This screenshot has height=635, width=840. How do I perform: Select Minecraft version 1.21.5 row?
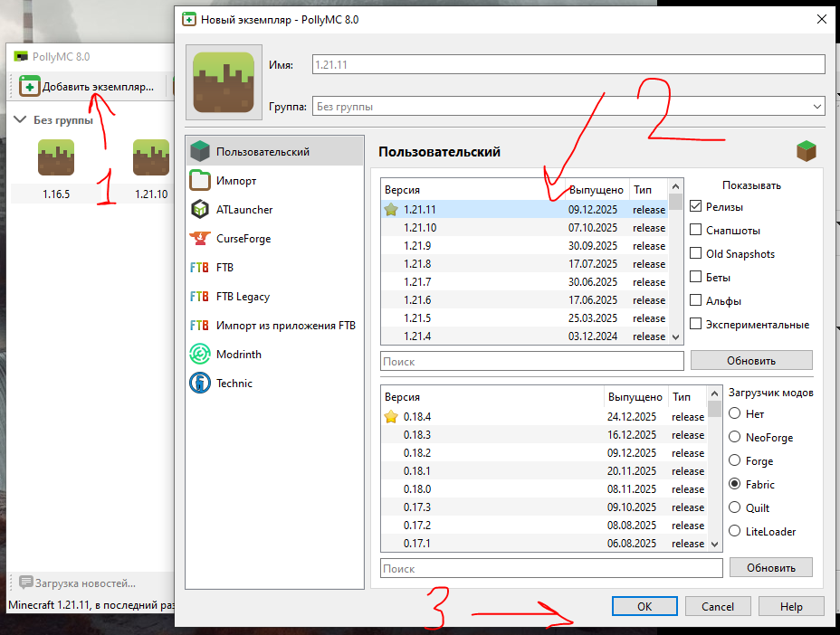pos(524,318)
